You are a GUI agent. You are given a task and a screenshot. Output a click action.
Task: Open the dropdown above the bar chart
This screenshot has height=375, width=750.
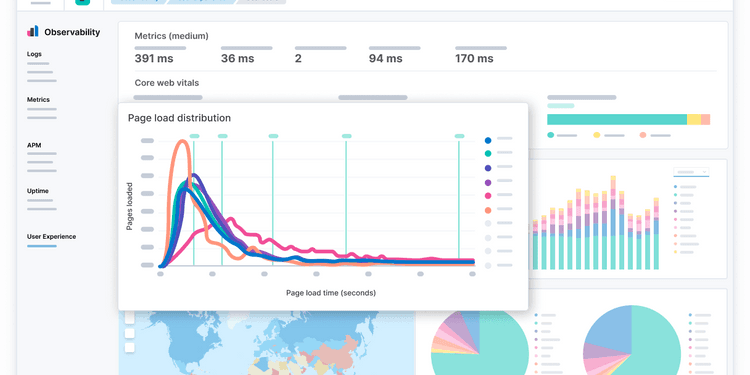click(691, 172)
